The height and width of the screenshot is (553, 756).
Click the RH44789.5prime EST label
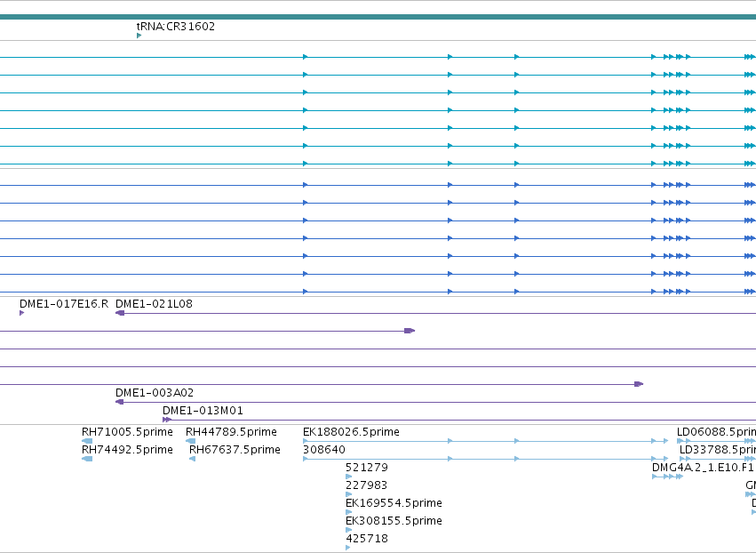click(x=231, y=431)
